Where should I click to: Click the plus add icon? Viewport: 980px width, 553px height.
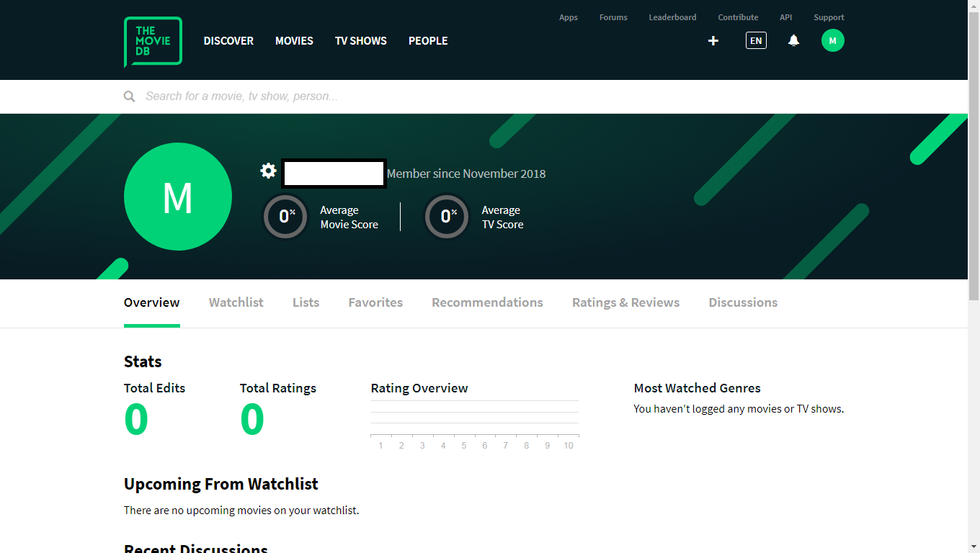pyautogui.click(x=713, y=41)
